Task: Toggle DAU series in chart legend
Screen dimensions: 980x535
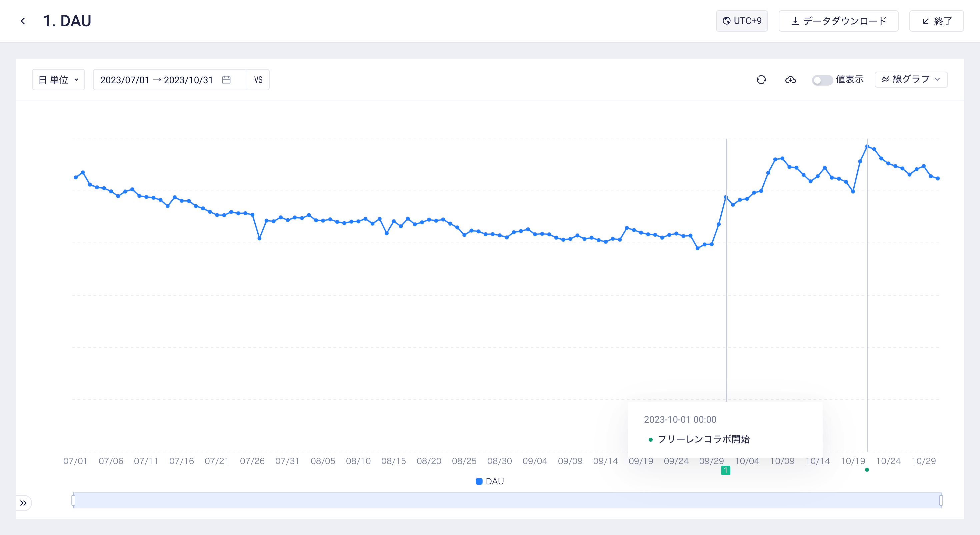Action: coord(490,481)
